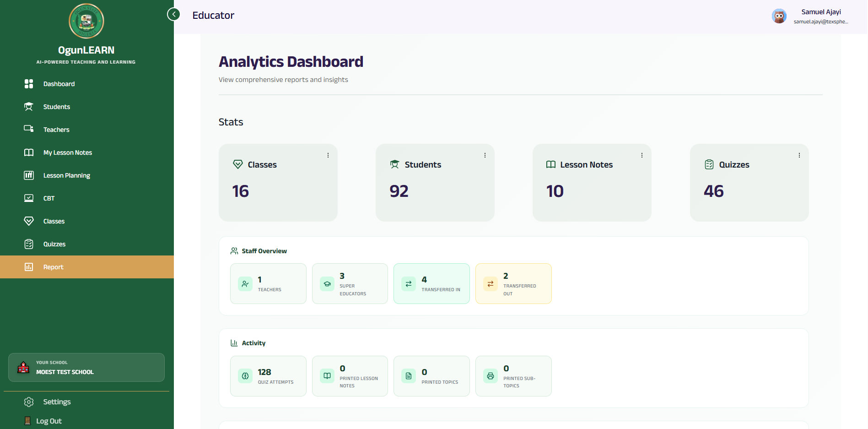Viewport: 868px width, 429px height.
Task: Collapse the sidebar with the chevron arrow
Action: click(173, 14)
